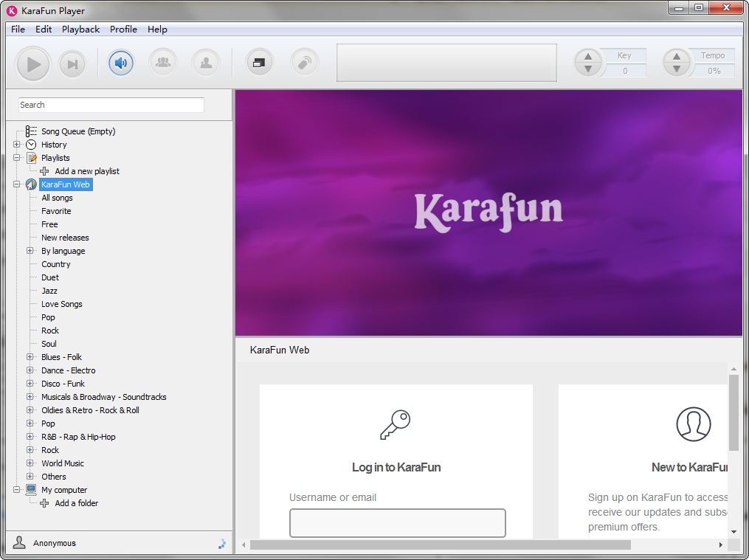
Task: Expand the By language category
Action: (x=30, y=251)
